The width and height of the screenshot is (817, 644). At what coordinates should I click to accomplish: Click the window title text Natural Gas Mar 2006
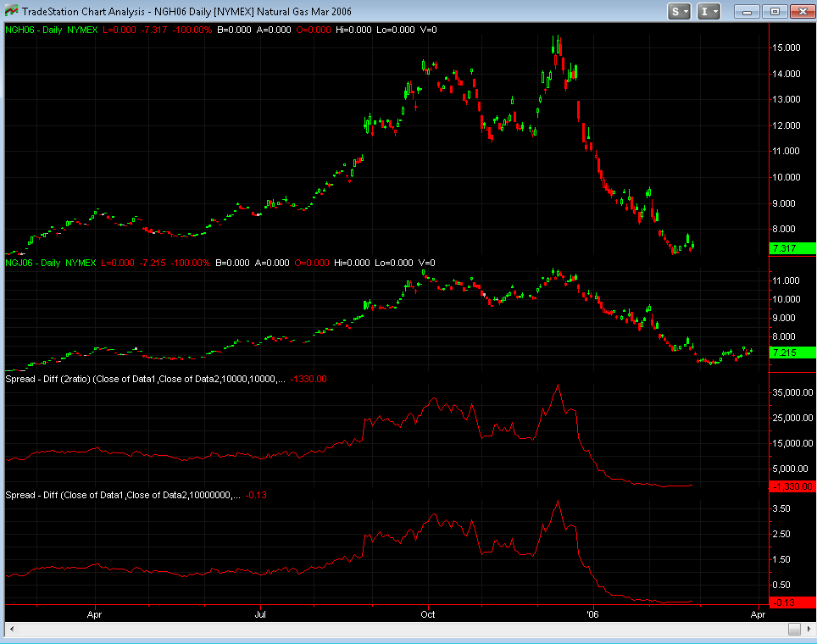click(303, 11)
